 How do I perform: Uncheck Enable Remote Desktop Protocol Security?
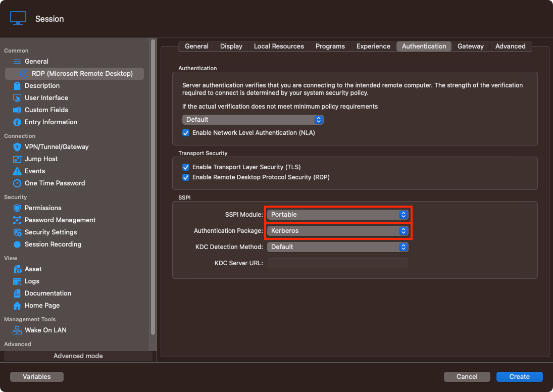click(186, 177)
